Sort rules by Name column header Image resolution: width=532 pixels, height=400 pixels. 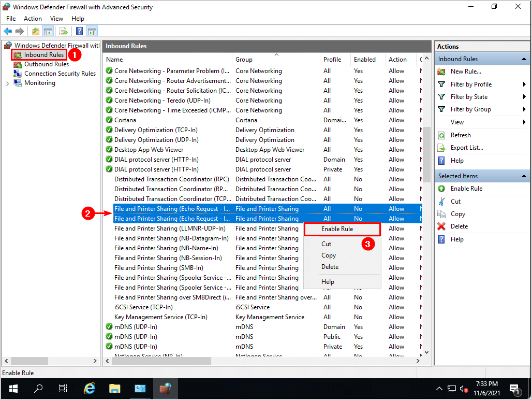(x=168, y=60)
